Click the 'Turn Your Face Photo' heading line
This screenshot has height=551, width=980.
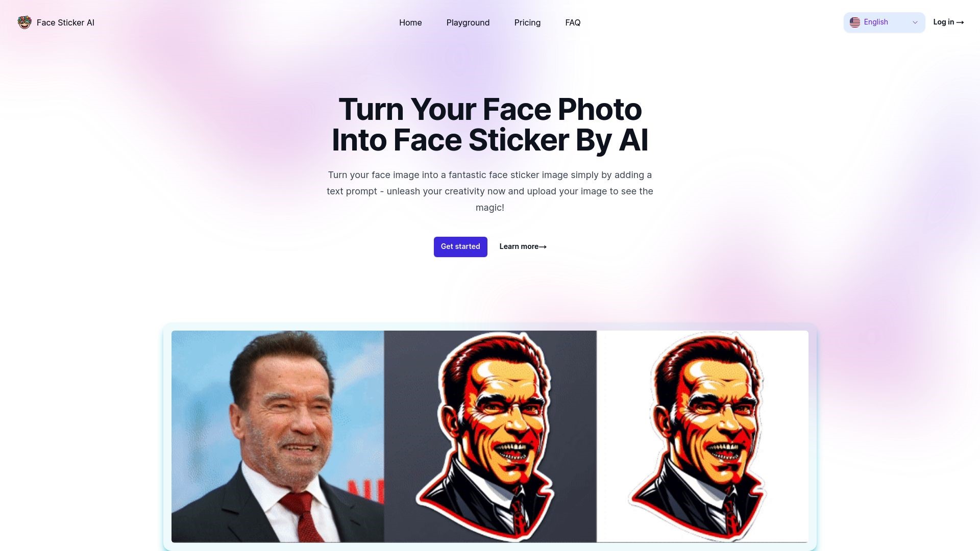(490, 109)
